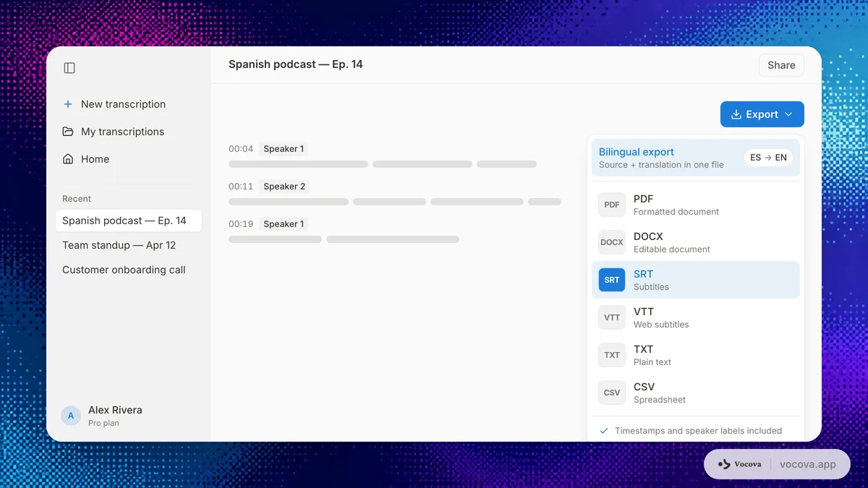Click the download icon in the Export button
This screenshot has height=488, width=868.
(736, 114)
